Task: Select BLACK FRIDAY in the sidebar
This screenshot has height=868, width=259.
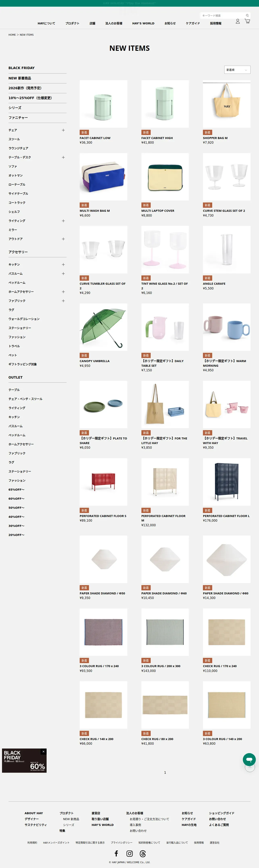Action: tap(22, 68)
